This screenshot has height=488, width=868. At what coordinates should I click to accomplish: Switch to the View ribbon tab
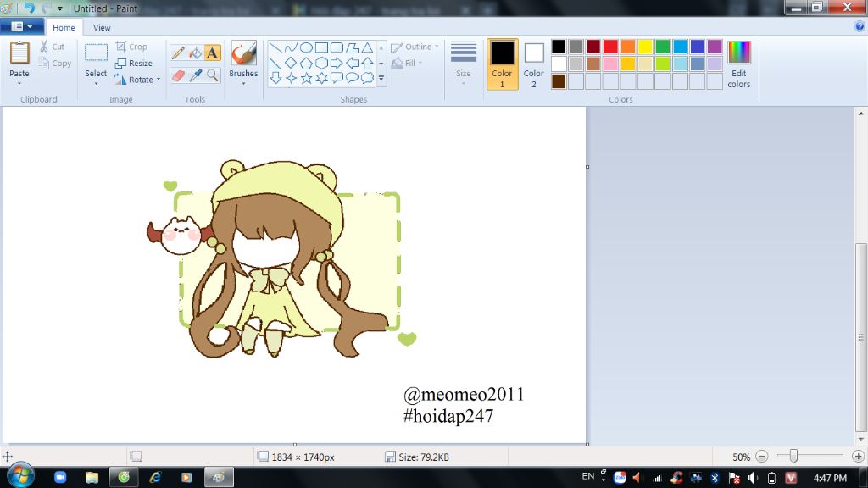(x=102, y=27)
